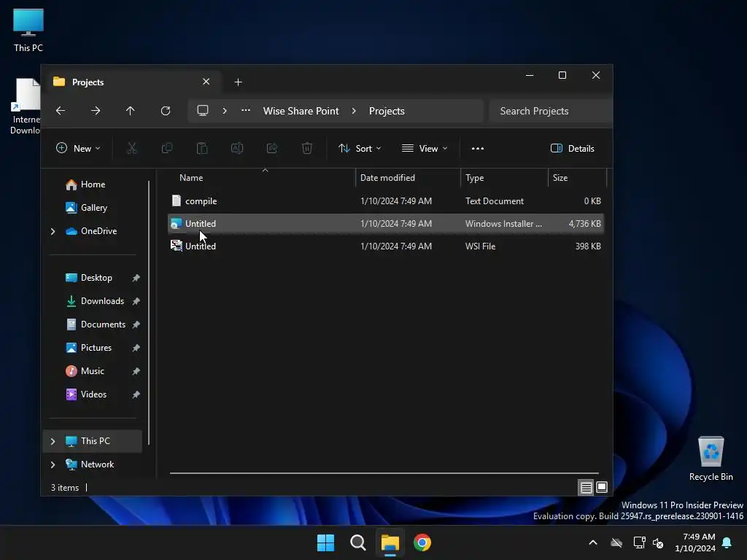Expand chevron after Wise Share Point

tap(354, 111)
